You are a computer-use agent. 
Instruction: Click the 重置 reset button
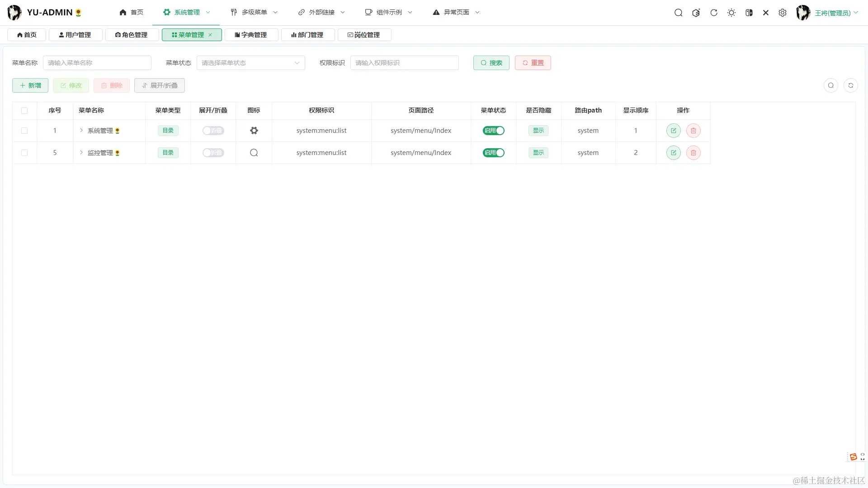[x=533, y=63]
